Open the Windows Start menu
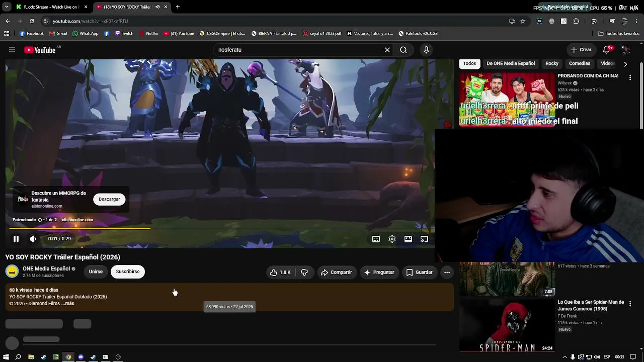 point(6,357)
